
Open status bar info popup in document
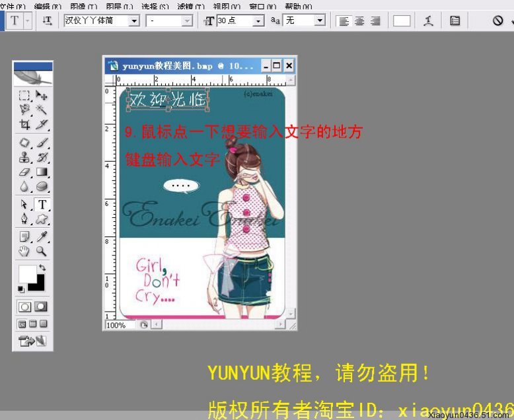(x=143, y=325)
